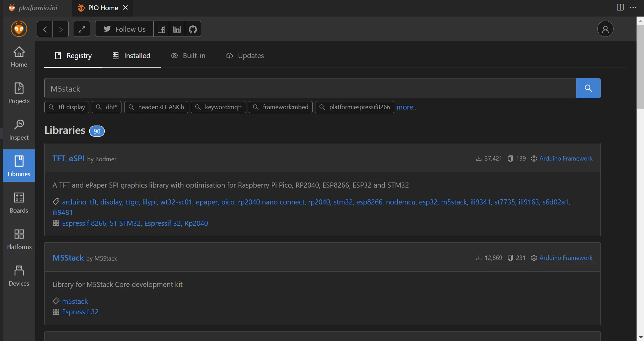
Task: Open the LinkedIn icon link
Action: (177, 29)
